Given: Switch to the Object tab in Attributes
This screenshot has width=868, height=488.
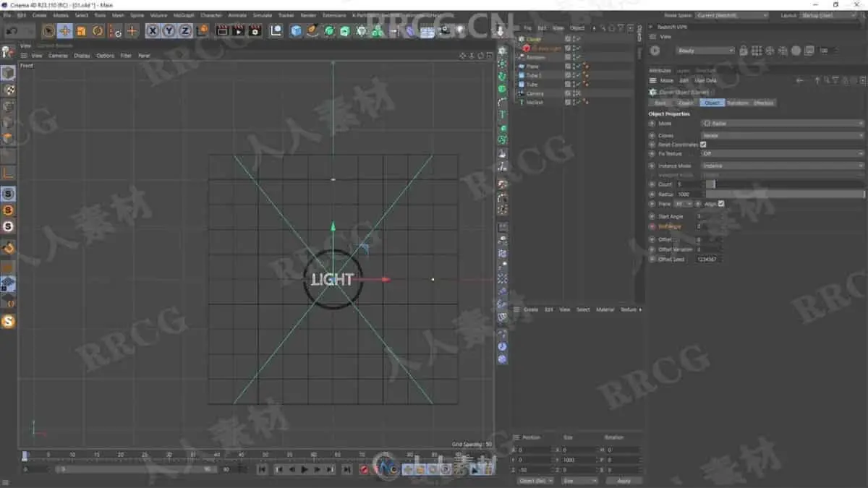Looking at the screenshot, I should pyautogui.click(x=712, y=103).
